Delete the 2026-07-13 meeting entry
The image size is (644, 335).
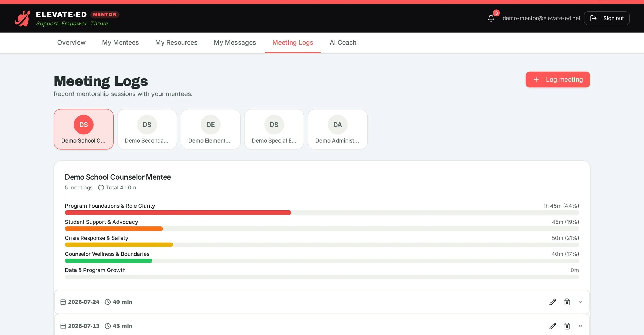pyautogui.click(x=567, y=326)
